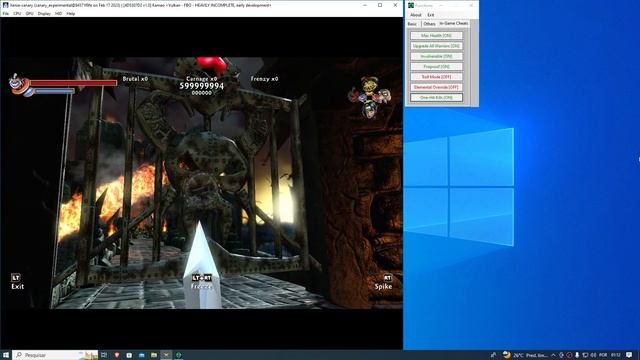Open the HID menu in Xenia
The height and width of the screenshot is (360, 640).
pos(58,13)
